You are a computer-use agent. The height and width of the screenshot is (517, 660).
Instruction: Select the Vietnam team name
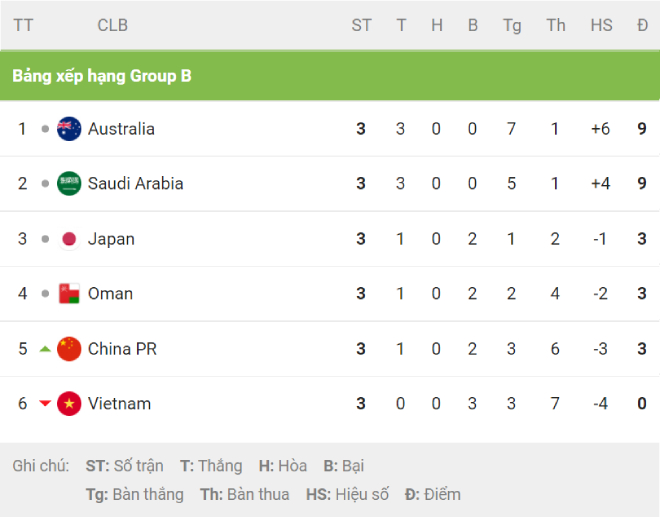click(120, 404)
